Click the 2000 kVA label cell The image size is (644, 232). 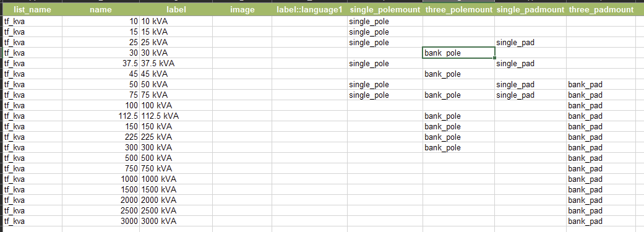pos(176,200)
